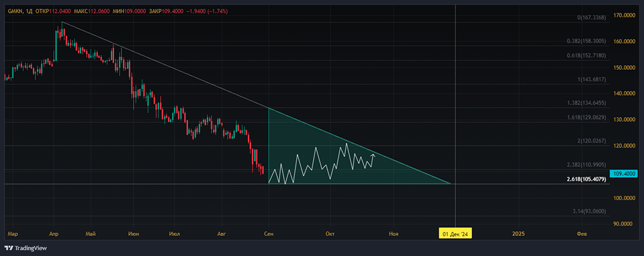644x256 pixels.
Task: Click the 150.0000 price axis label
Action: click(624, 67)
